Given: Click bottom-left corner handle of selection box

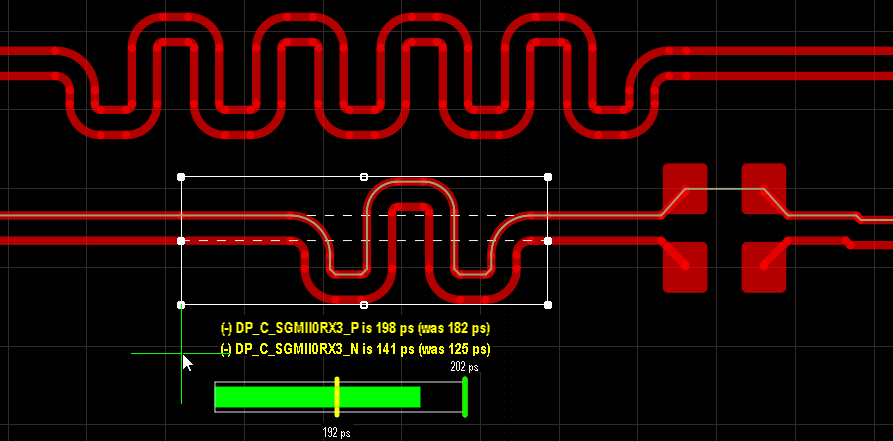Looking at the screenshot, I should click(181, 305).
